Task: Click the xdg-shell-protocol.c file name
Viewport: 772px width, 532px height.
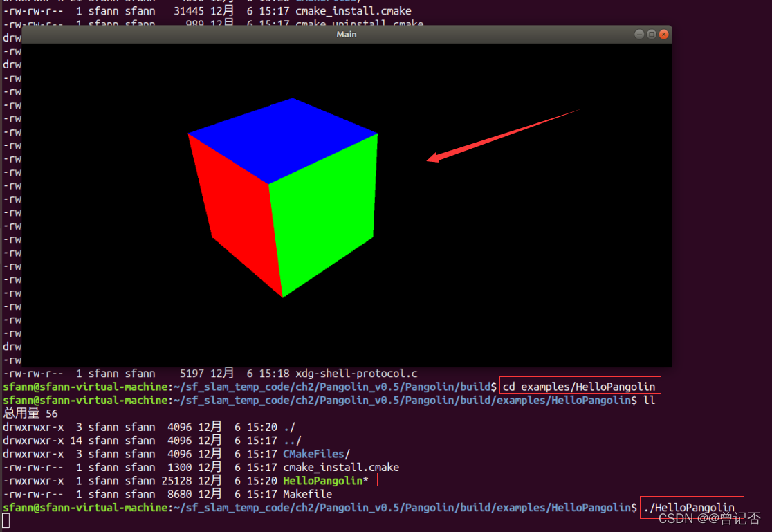Action: (x=356, y=374)
